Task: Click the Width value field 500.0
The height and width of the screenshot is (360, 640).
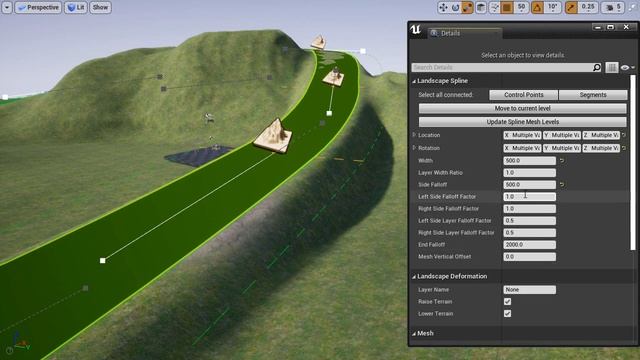Action: point(529,161)
